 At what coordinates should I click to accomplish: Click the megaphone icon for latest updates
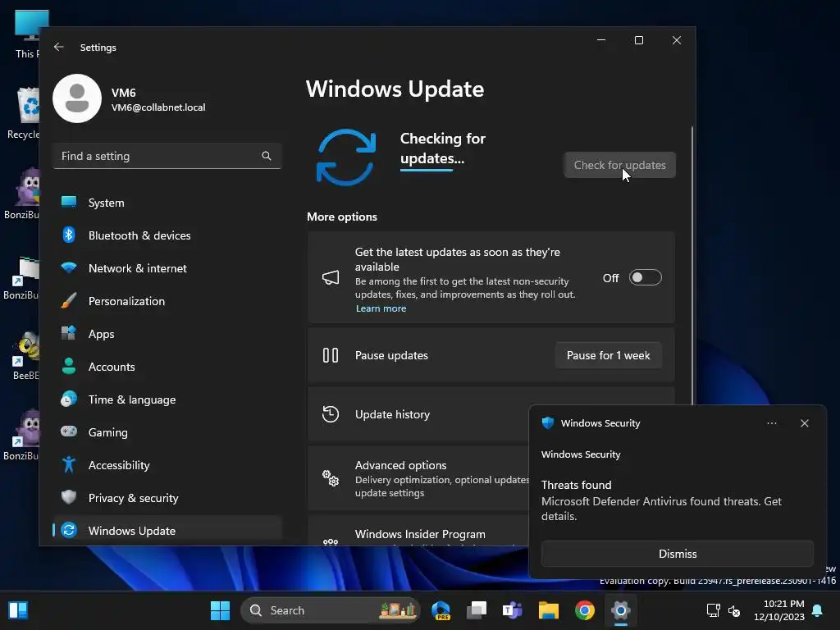tap(331, 277)
